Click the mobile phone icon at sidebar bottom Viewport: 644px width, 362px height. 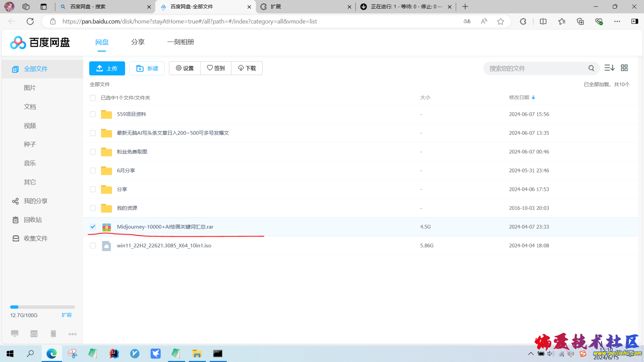[x=53, y=334]
